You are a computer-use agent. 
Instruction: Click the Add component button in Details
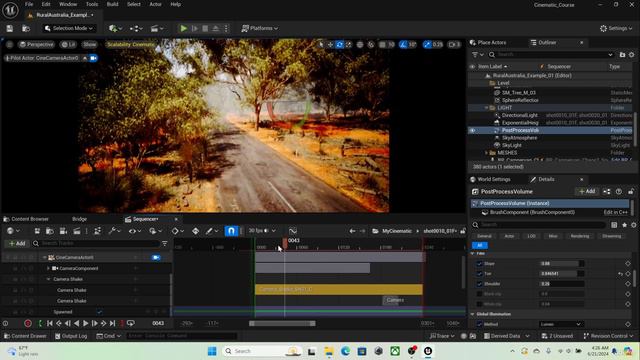[587, 191]
